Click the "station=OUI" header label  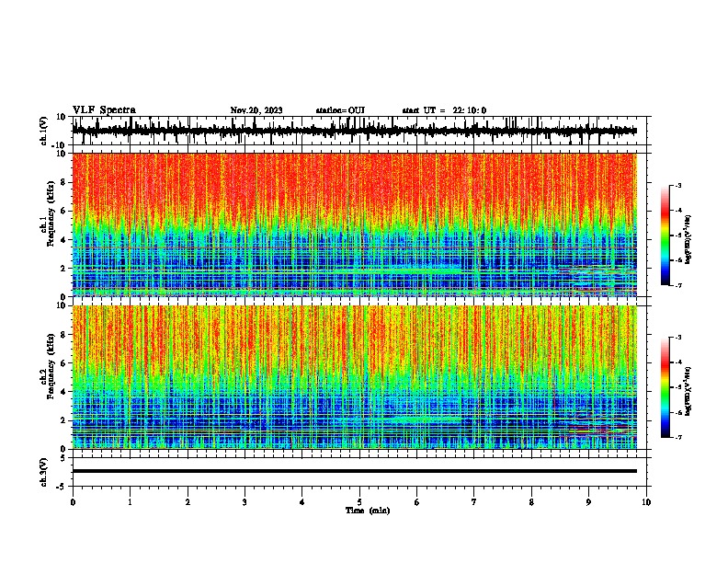pos(340,110)
